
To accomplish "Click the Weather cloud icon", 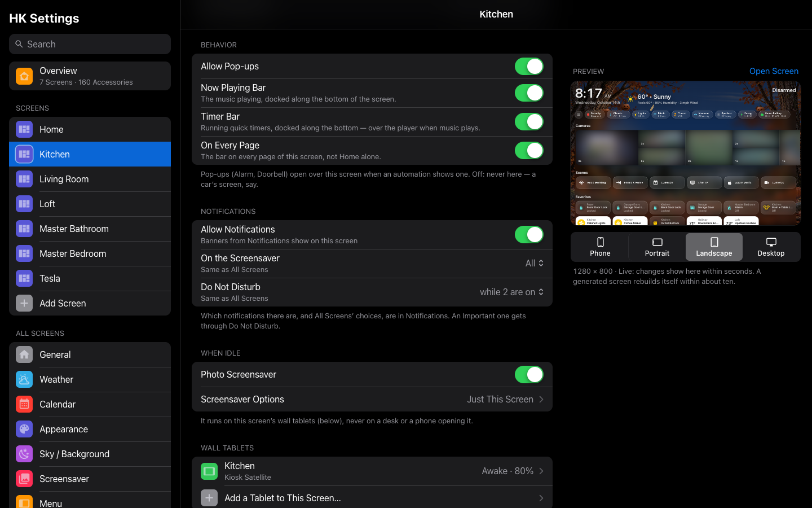I will click(x=24, y=379).
